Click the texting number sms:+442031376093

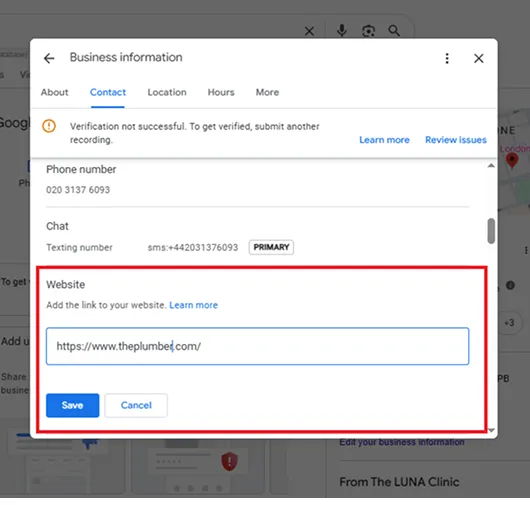(193, 247)
